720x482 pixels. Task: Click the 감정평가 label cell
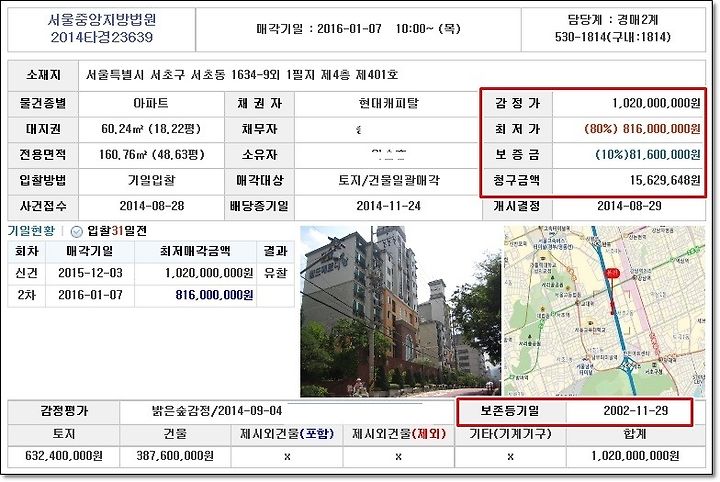[x=64, y=411]
